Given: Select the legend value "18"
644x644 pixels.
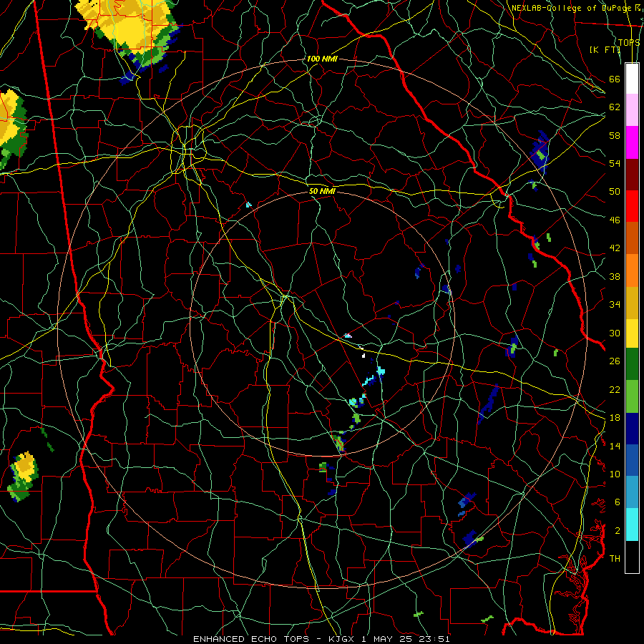Looking at the screenshot, I should [x=615, y=418].
